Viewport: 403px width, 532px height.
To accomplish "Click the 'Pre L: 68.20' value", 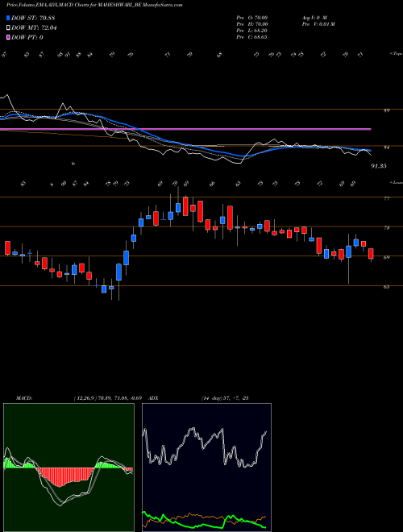I will [x=251, y=31].
